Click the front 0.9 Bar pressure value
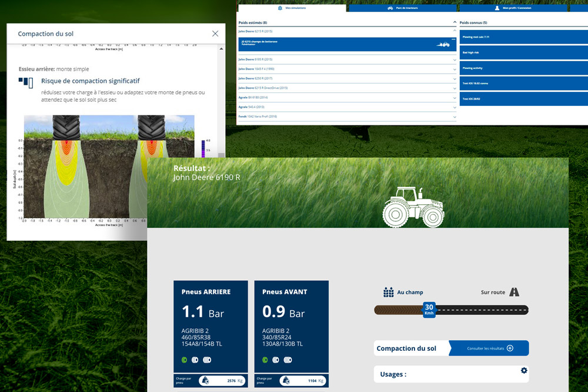Screen dimensions: 588x392 click(283, 311)
